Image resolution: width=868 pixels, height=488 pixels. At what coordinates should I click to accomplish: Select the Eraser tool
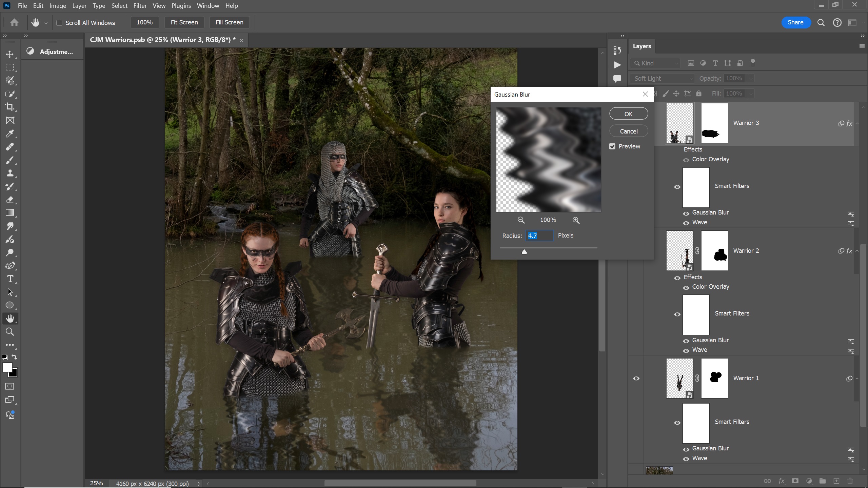point(10,200)
